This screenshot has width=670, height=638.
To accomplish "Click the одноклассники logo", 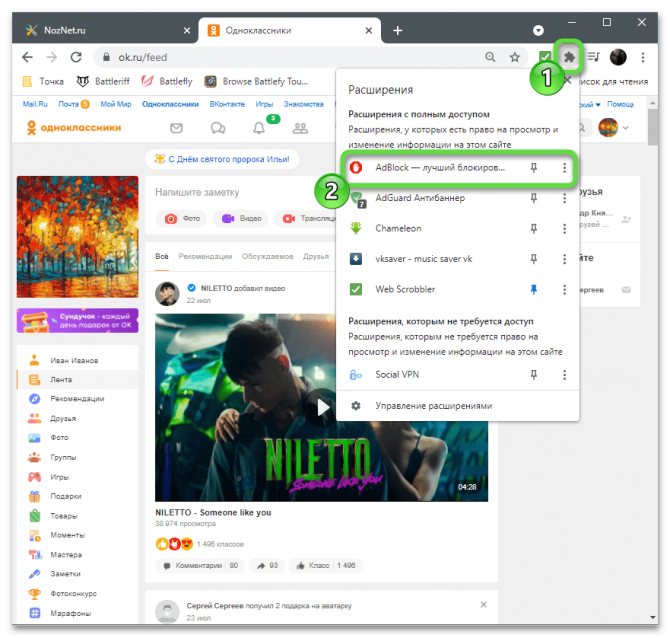I will [x=74, y=127].
